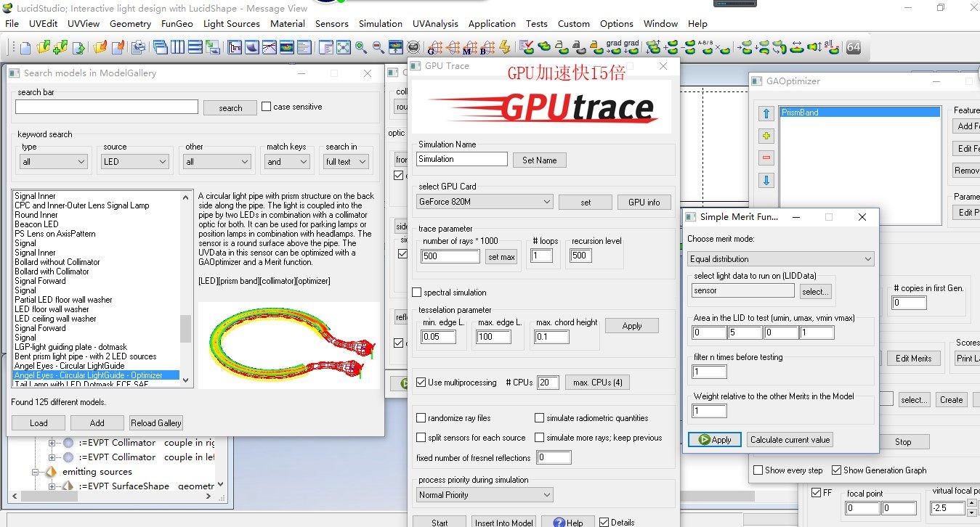Toggle simulate more rays; keep previous

tap(540, 438)
